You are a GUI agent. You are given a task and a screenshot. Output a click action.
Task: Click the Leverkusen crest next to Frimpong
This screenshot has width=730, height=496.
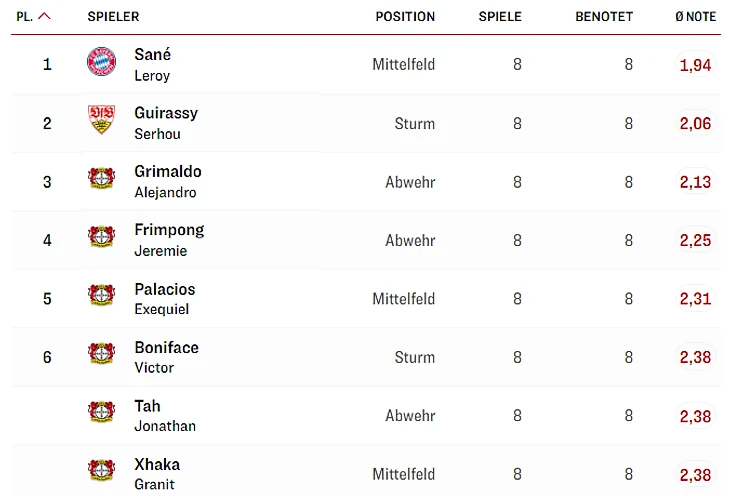pos(101,238)
